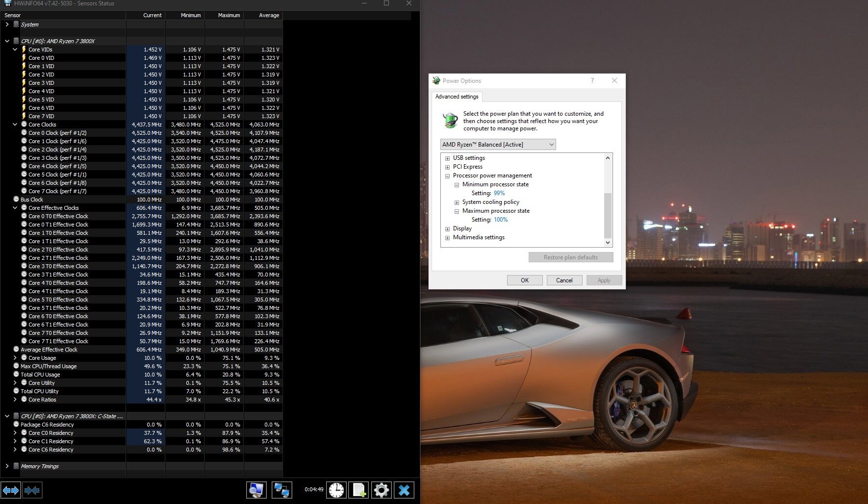Expand the Core Usage row
The image size is (868, 504).
click(x=15, y=358)
